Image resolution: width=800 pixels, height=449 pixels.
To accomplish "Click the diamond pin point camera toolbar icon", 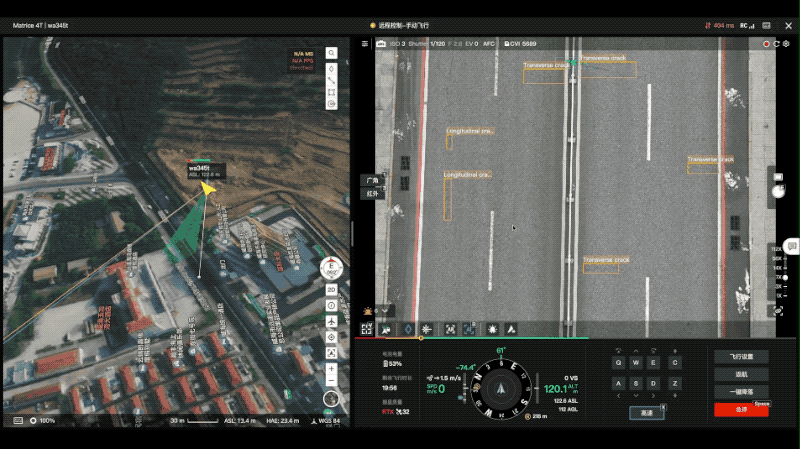I will pos(408,330).
